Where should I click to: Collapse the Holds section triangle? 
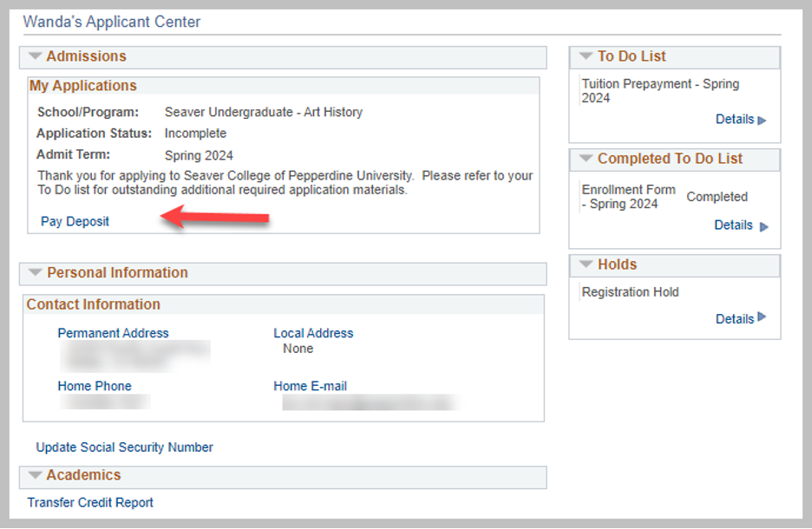tap(586, 264)
